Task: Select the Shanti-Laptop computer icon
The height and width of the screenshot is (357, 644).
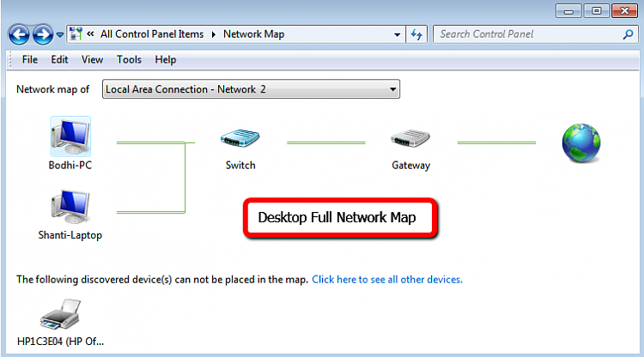Action: click(70, 207)
